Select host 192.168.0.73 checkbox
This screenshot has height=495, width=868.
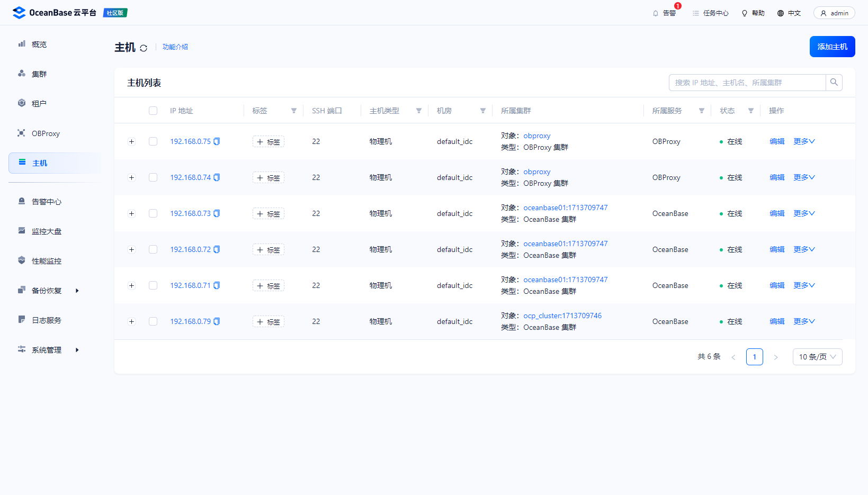coord(153,213)
